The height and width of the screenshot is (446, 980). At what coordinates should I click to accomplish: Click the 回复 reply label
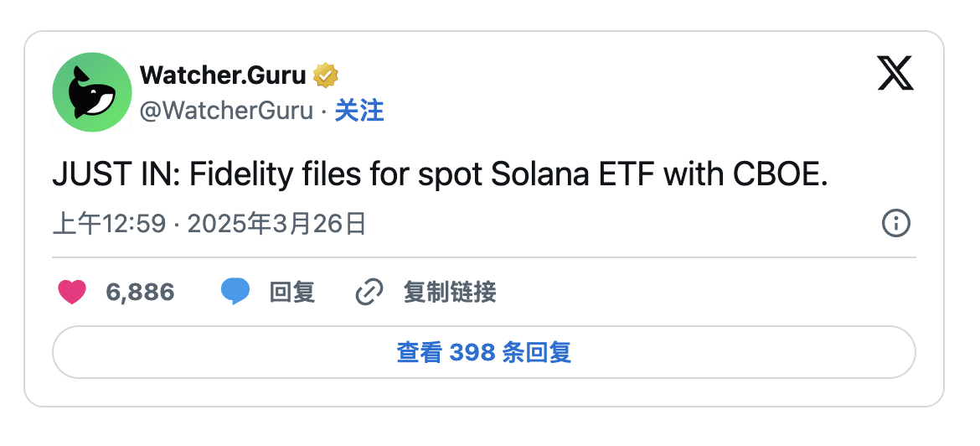point(292,292)
